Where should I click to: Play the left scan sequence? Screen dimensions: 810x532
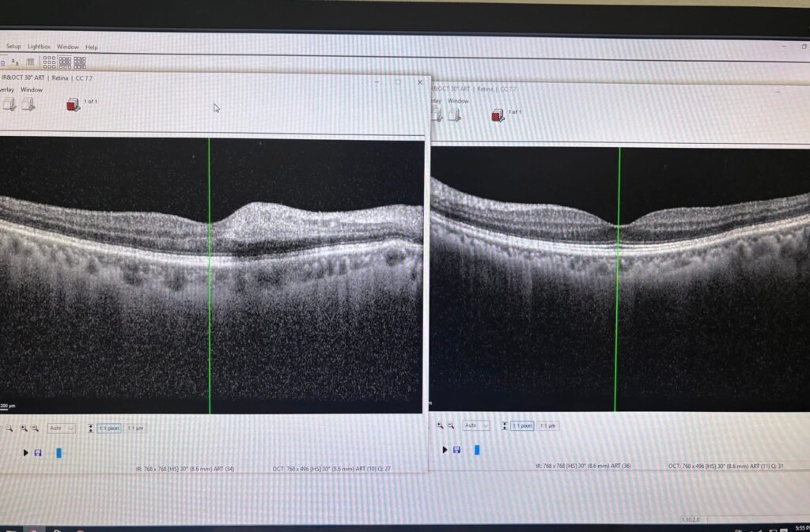pyautogui.click(x=25, y=453)
